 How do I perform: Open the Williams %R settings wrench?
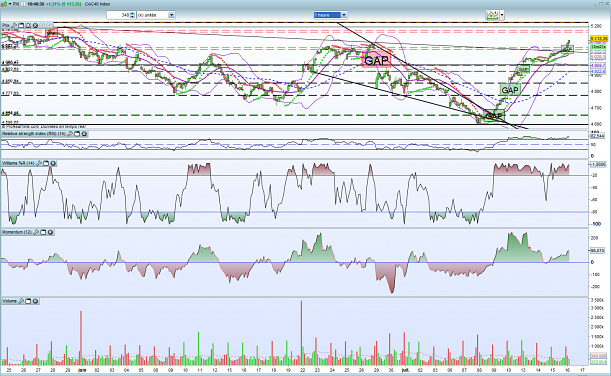pyautogui.click(x=39, y=163)
